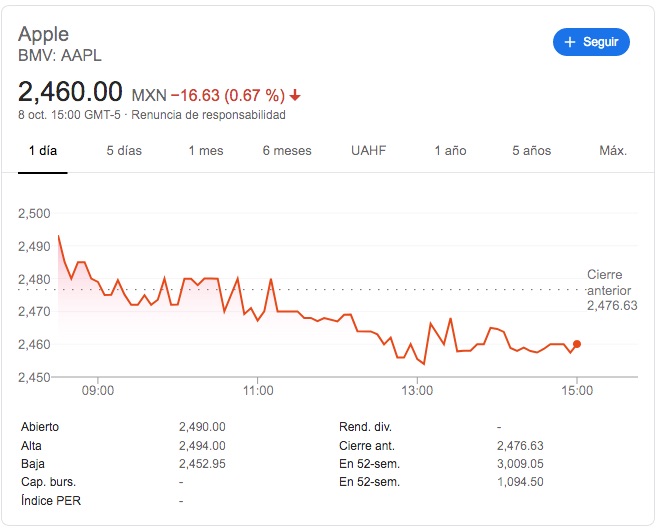
Task: Click the 2,460.00 current price
Action: [70, 93]
